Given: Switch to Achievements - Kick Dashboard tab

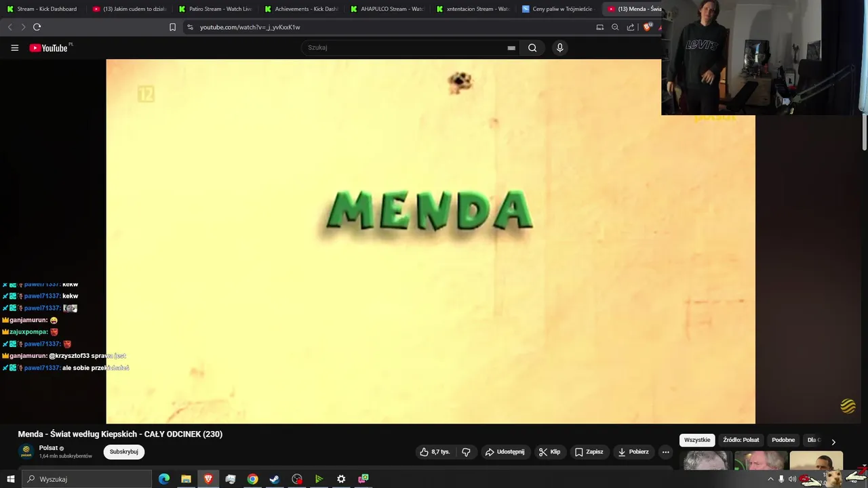Looking at the screenshot, I should coord(301,9).
